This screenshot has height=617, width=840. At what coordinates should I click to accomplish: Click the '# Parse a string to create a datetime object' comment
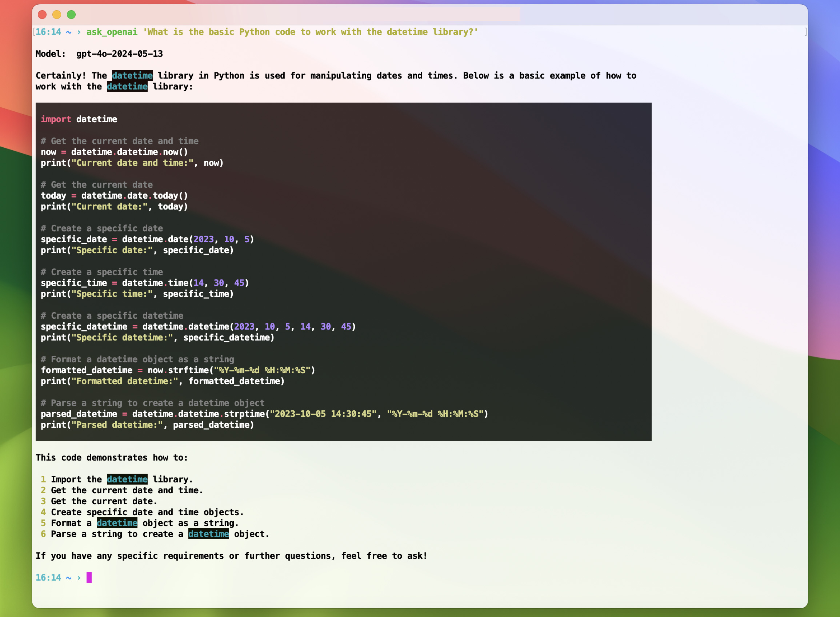[153, 403]
